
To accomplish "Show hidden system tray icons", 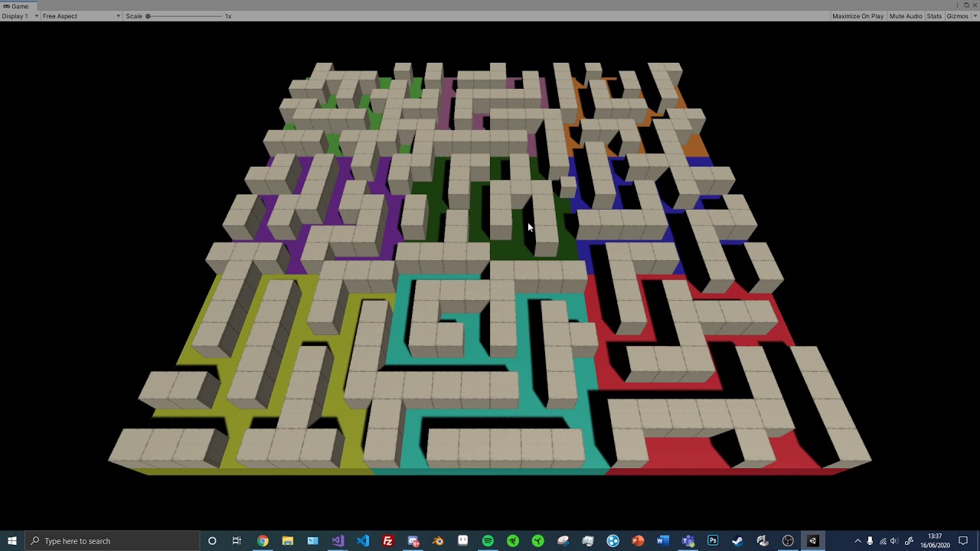I will coord(857,541).
